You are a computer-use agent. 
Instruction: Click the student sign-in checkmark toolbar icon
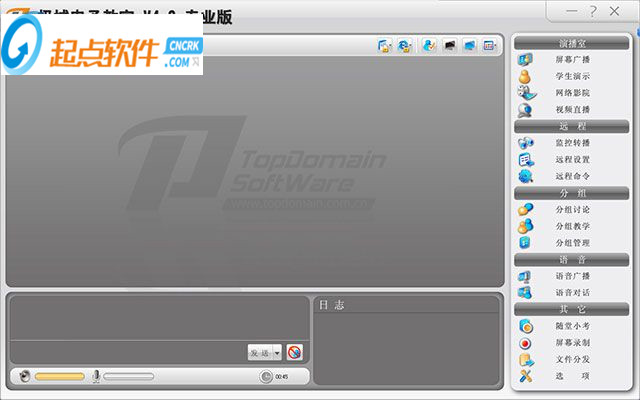click(x=429, y=45)
